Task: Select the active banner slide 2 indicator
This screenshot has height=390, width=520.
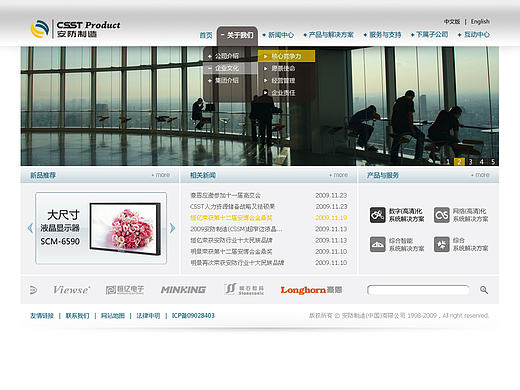Action: pyautogui.click(x=459, y=162)
